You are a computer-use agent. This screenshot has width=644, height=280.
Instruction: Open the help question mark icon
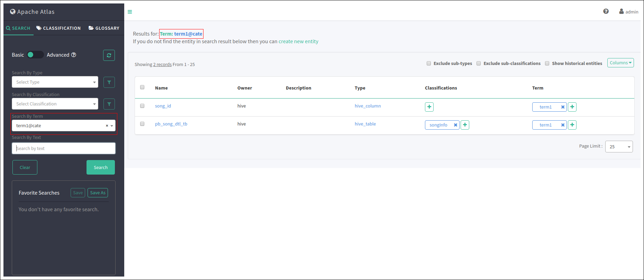click(606, 11)
